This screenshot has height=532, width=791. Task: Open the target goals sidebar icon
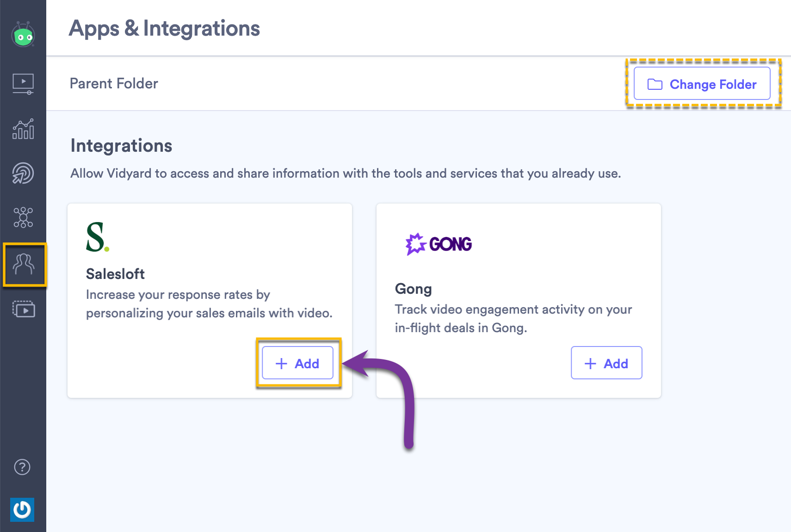point(23,173)
